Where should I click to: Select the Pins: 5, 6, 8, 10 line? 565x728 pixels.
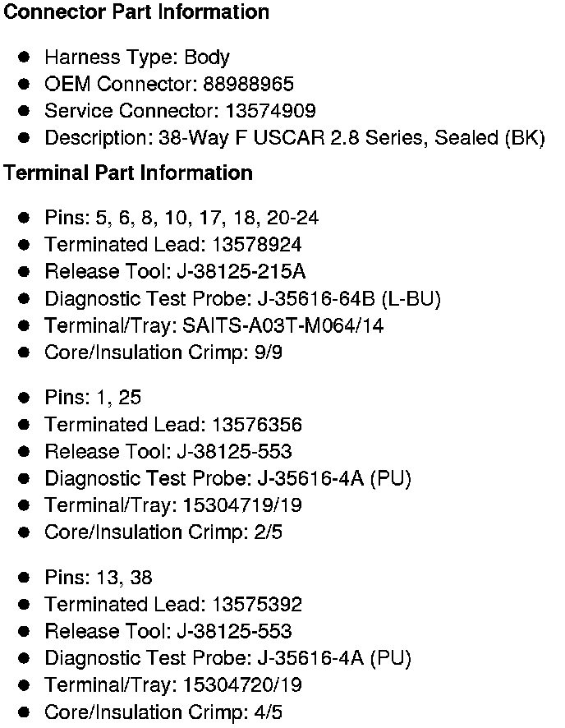point(181,218)
